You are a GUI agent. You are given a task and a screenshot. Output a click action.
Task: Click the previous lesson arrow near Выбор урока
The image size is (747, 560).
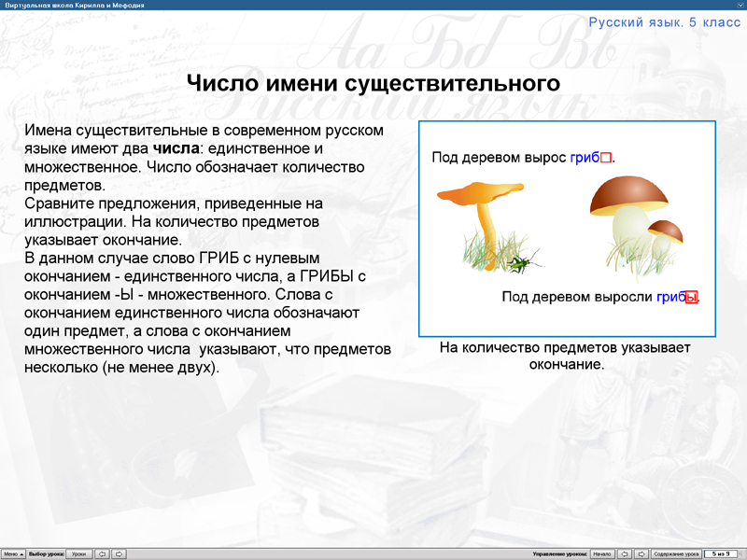tap(103, 553)
